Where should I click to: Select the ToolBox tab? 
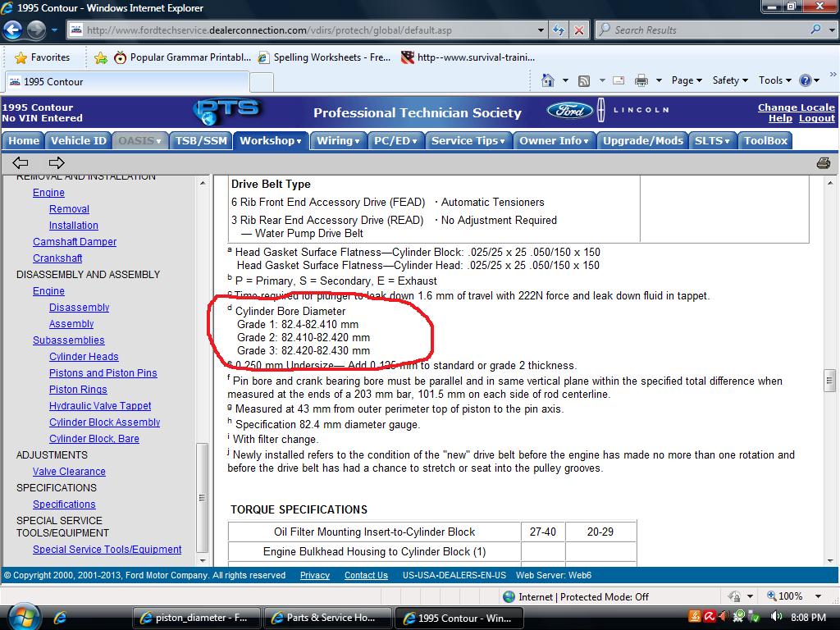point(765,140)
